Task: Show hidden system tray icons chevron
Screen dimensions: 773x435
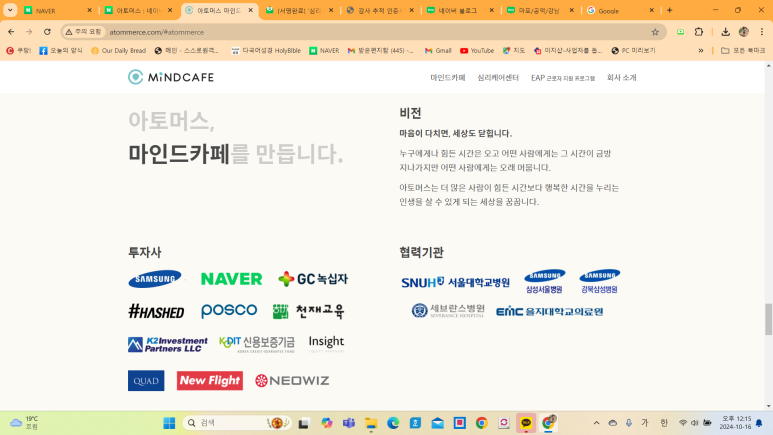Action: (x=596, y=423)
